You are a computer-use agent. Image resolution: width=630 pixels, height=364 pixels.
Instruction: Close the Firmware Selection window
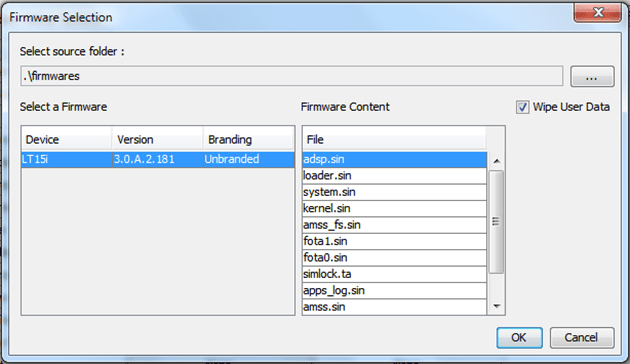[597, 12]
